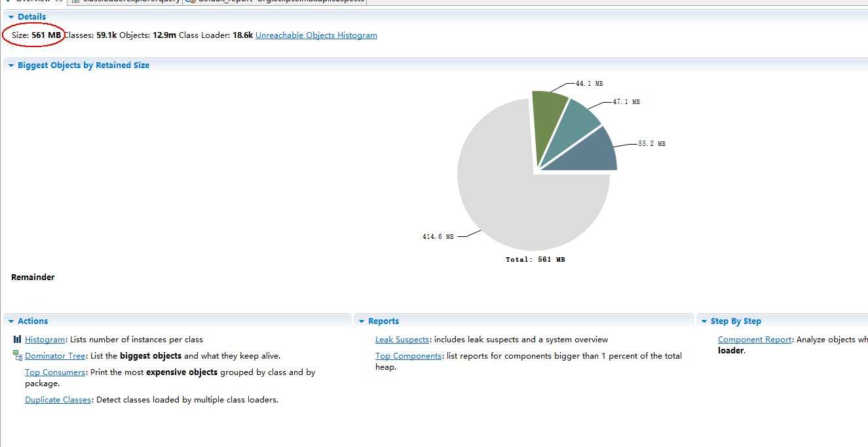Open the Unreachable Objects Histogram link
868x447 pixels.
[x=316, y=35]
